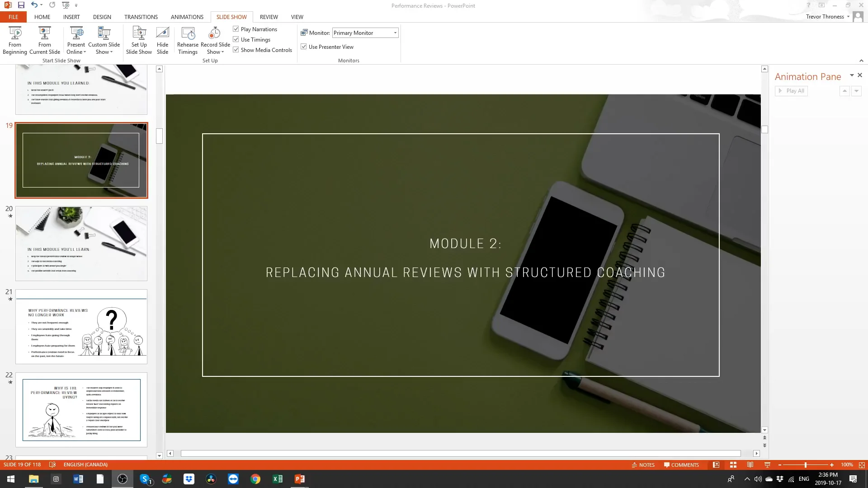Toggle Play Narrations checkbox
Image resolution: width=868 pixels, height=488 pixels.
(236, 29)
